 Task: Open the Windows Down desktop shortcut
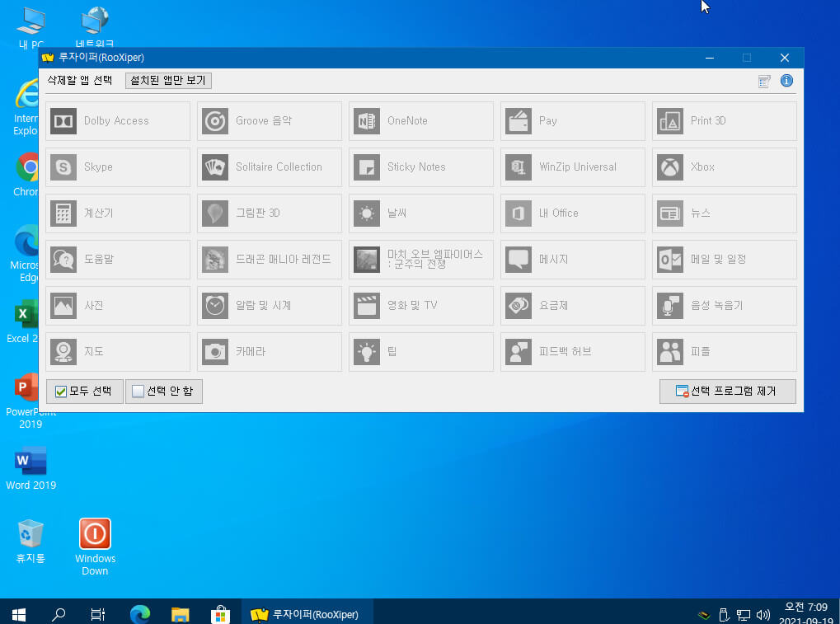pos(95,547)
